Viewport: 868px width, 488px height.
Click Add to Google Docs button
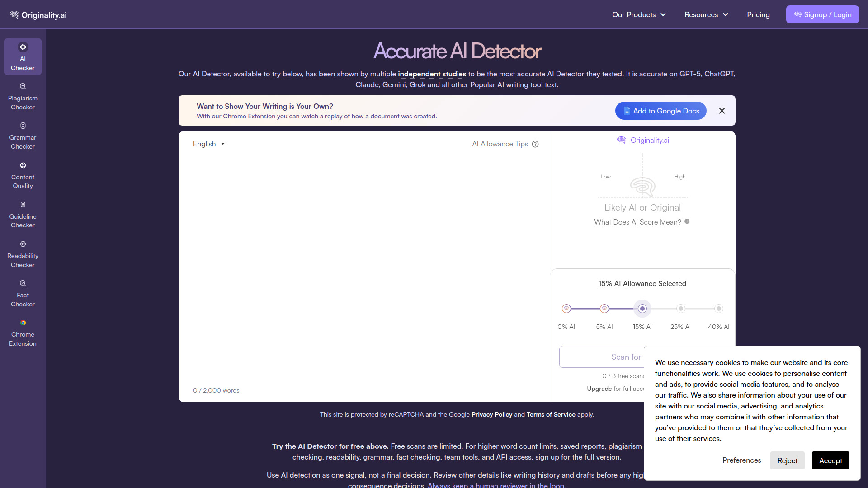coord(661,111)
